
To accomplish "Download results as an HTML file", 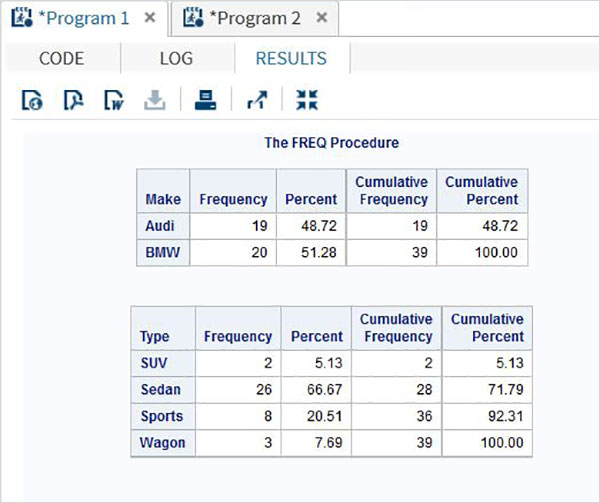I will pyautogui.click(x=32, y=100).
